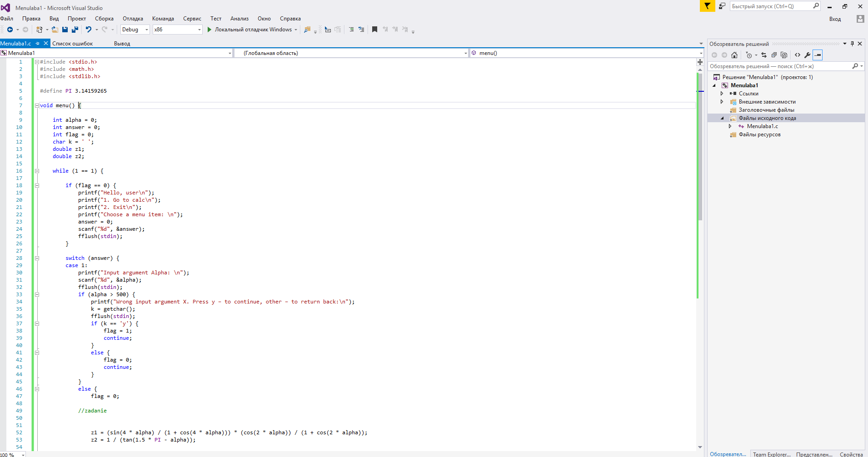Switch to Team Explorer bottom tab
This screenshot has width=868, height=457.
[x=772, y=454]
